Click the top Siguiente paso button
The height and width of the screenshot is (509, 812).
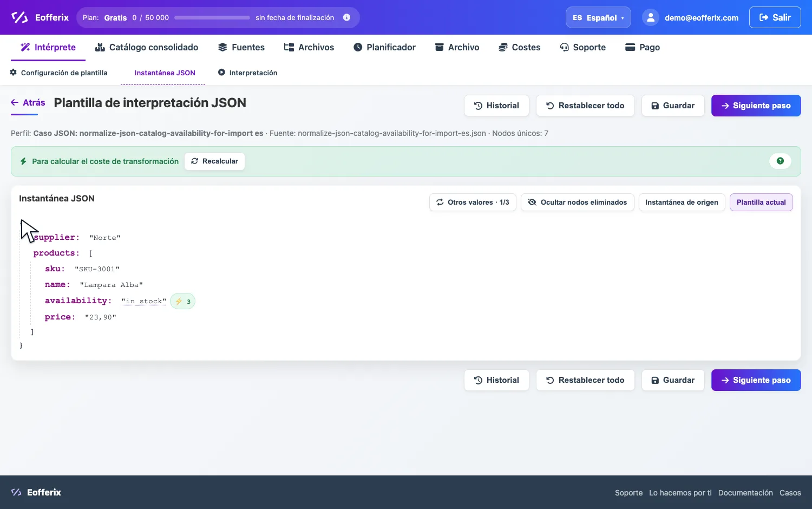756,106
